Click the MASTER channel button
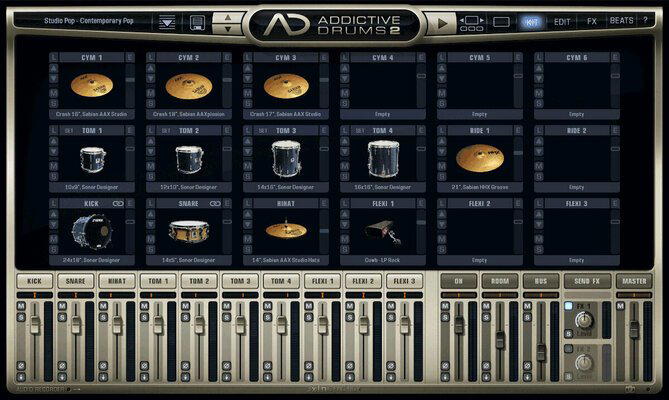669x400 pixels. coord(634,281)
